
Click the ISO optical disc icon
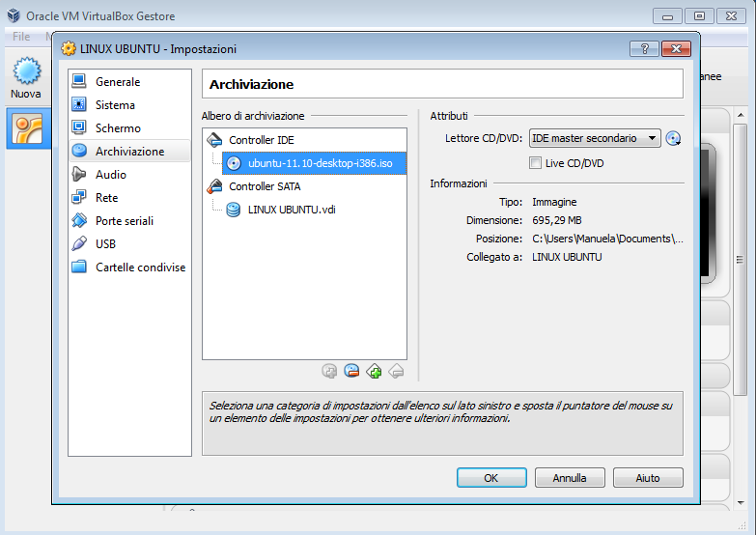pyautogui.click(x=234, y=163)
